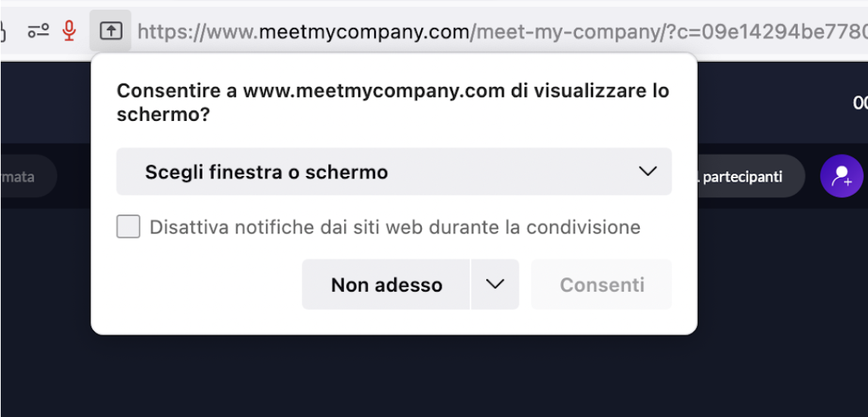Click the chevron in the window chooser
868x417 pixels.
(647, 171)
